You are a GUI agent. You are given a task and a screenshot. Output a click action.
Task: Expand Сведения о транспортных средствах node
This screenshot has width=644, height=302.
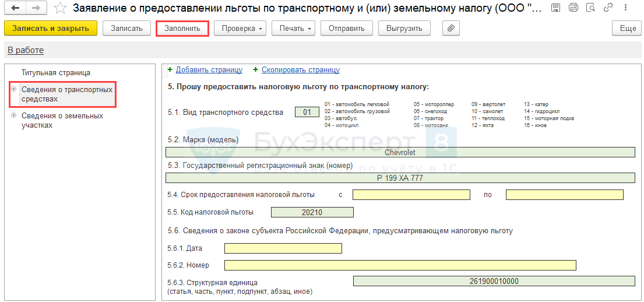[13, 89]
